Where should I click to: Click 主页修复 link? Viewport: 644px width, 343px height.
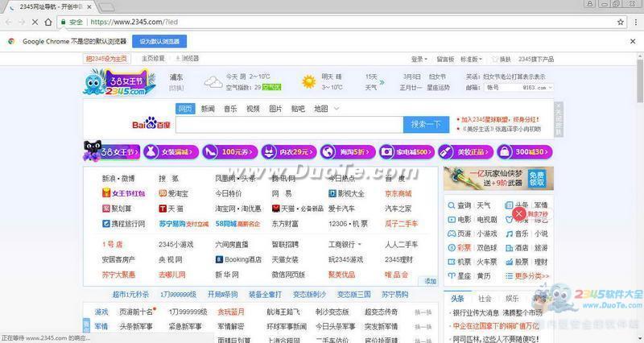[153, 59]
